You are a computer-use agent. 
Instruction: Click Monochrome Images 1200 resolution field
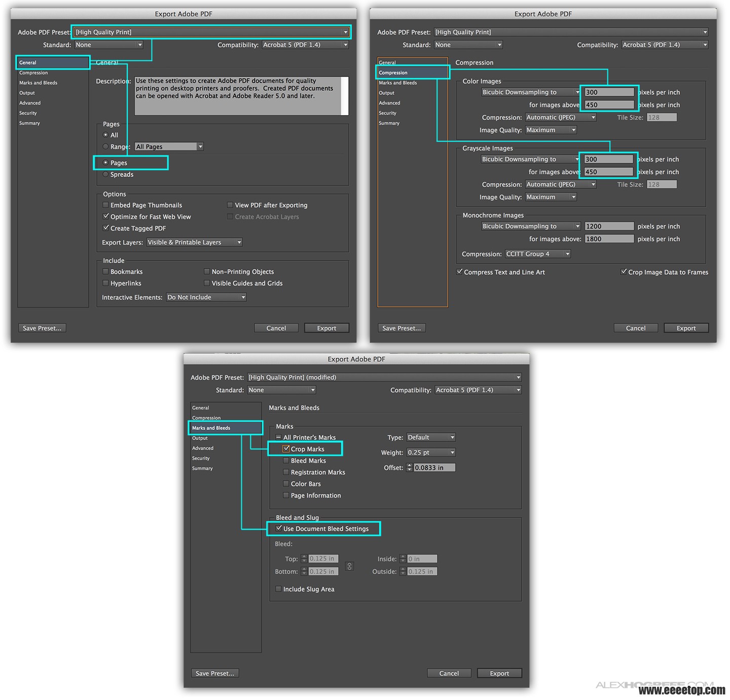pos(609,226)
